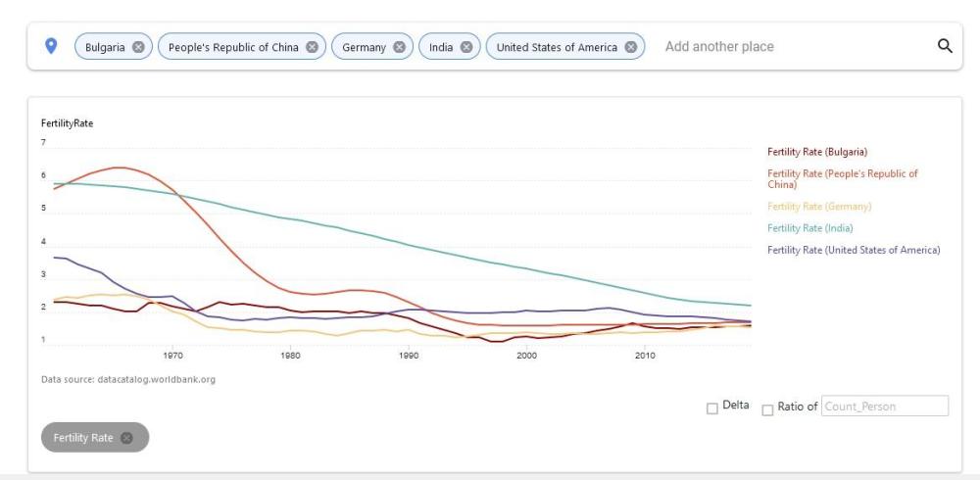Click datacatalog.worldbank.org data source text

[157, 379]
